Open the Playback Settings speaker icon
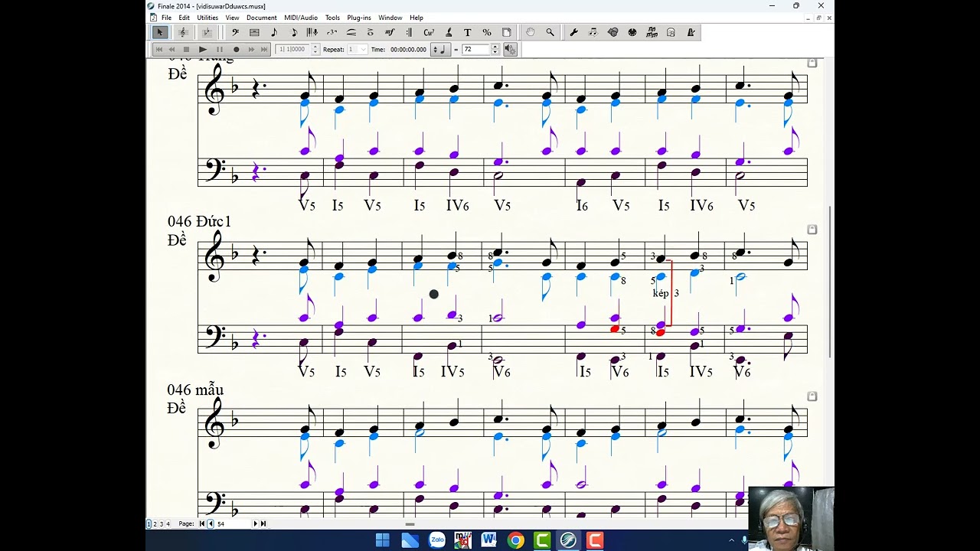980x551 pixels. pos(510,49)
